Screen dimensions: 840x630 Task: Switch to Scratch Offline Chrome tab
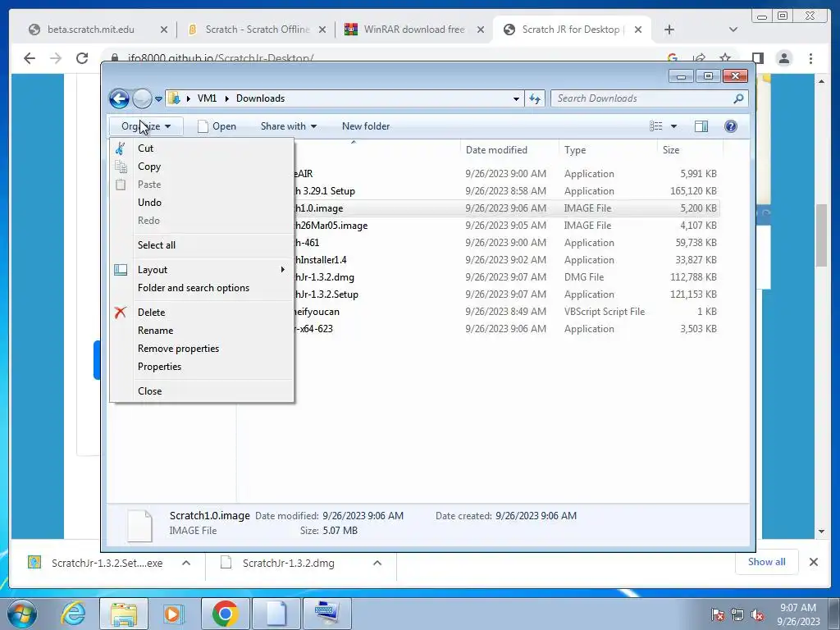[x=257, y=30]
